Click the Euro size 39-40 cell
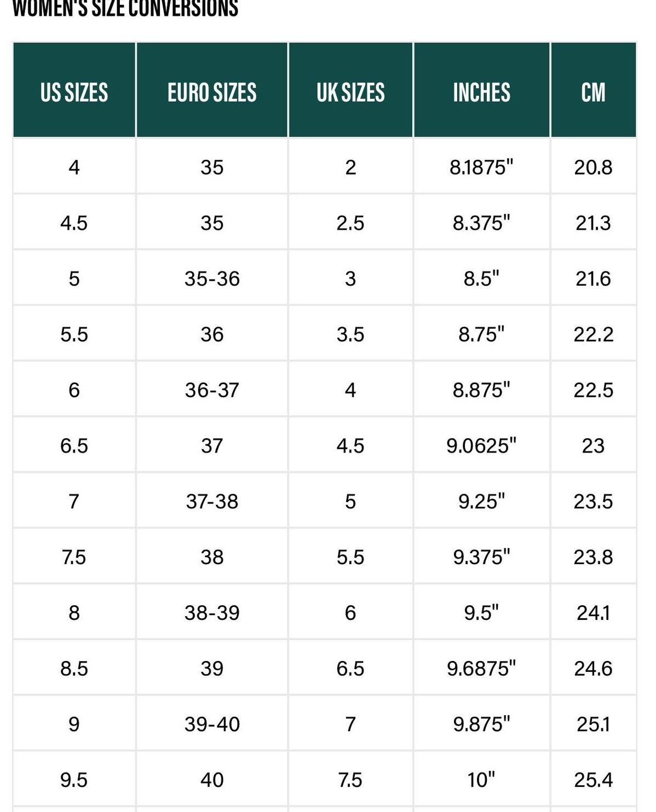 pos(212,724)
